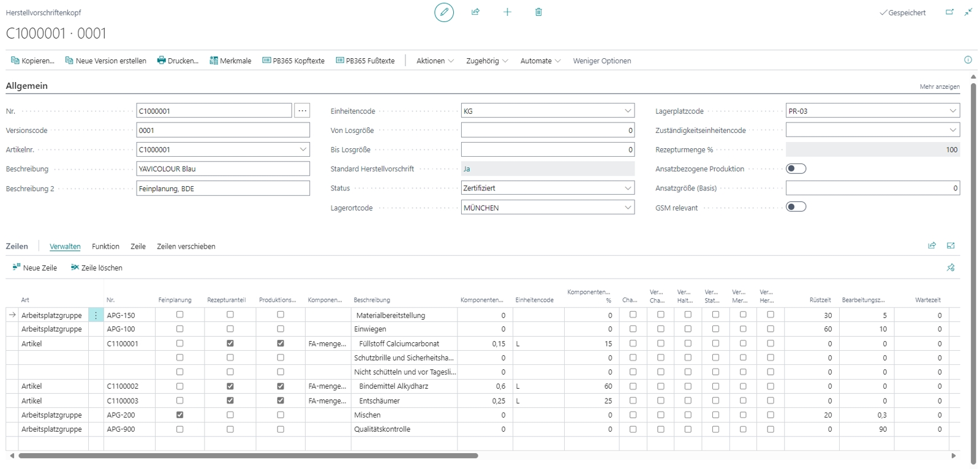Screen dimensions: 980x469
Task: Click the info icon right of toolbar
Action: (x=968, y=60)
